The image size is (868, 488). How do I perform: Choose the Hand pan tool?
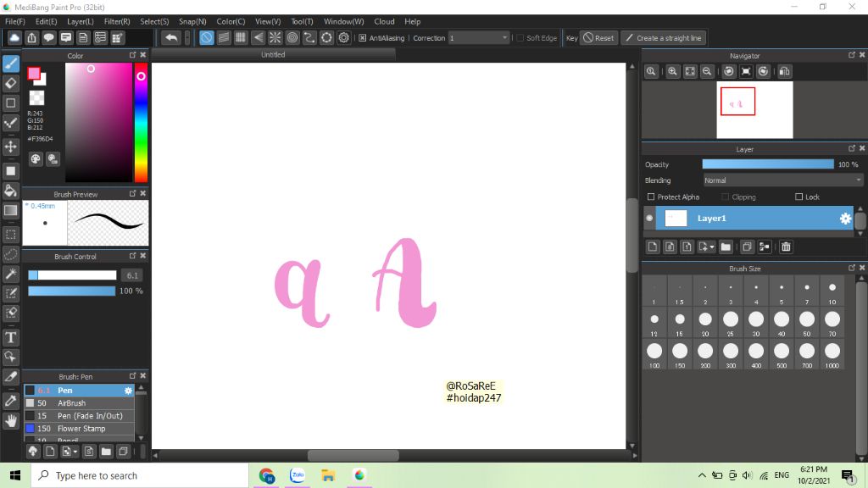[11, 420]
